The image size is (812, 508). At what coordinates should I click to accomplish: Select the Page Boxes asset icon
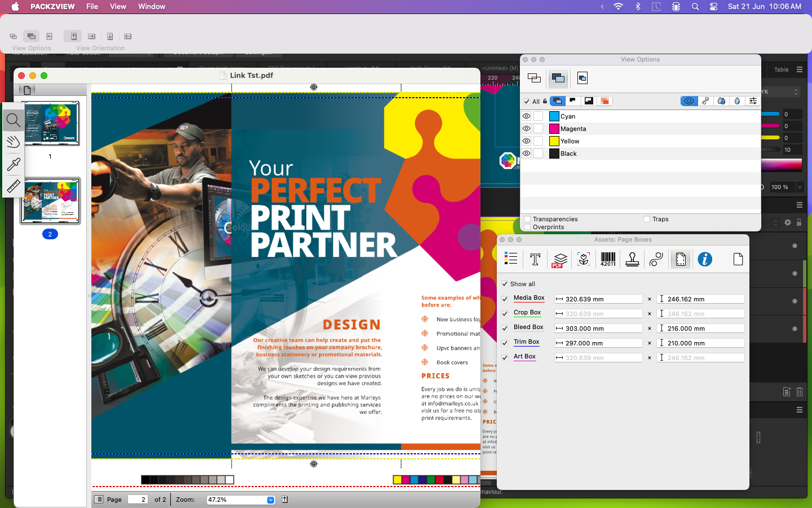point(681,259)
